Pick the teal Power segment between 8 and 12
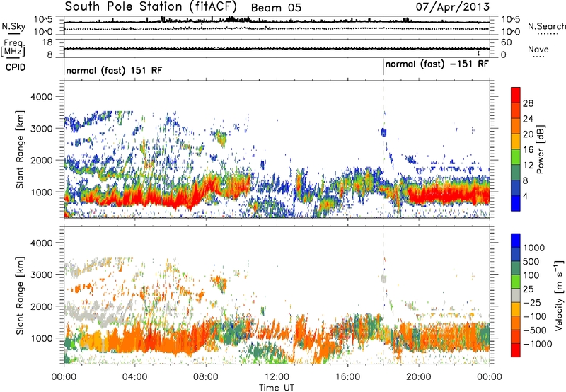The height and width of the screenshot is (392, 566). [x=516, y=173]
